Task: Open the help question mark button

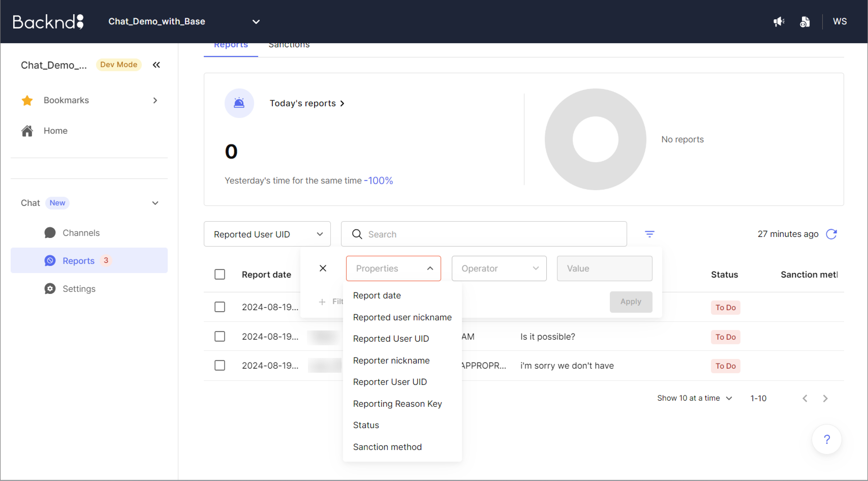Action: click(827, 439)
